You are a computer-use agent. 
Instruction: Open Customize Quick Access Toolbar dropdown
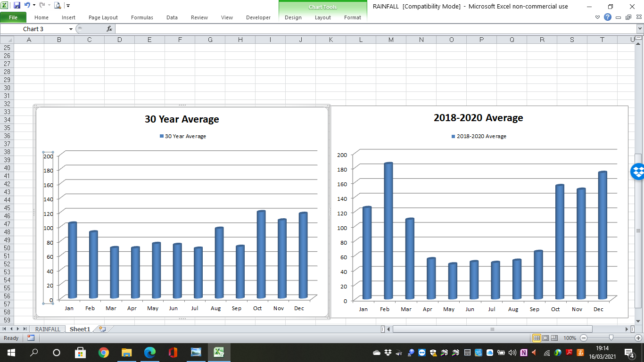(x=68, y=6)
